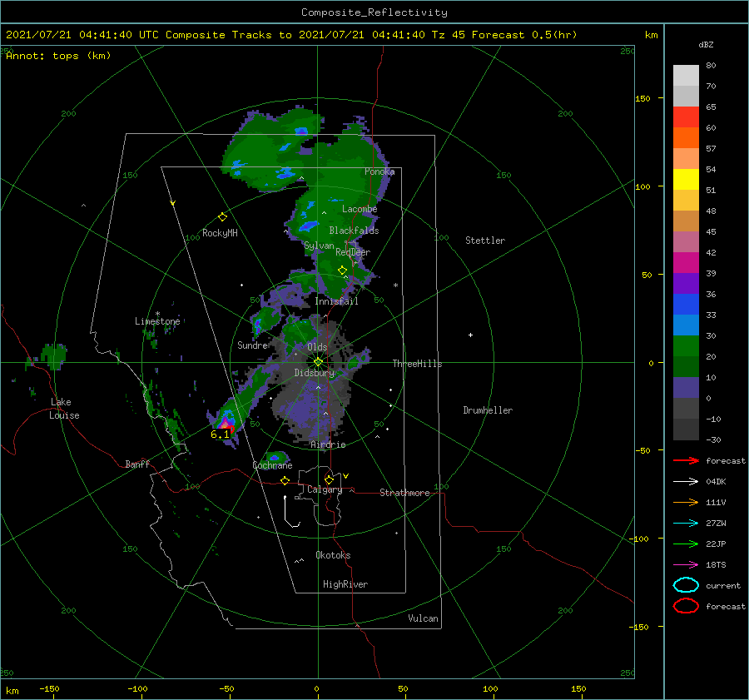Click the yellow 54 dBZ color swatch
This screenshot has height=700, width=749.
686,180
